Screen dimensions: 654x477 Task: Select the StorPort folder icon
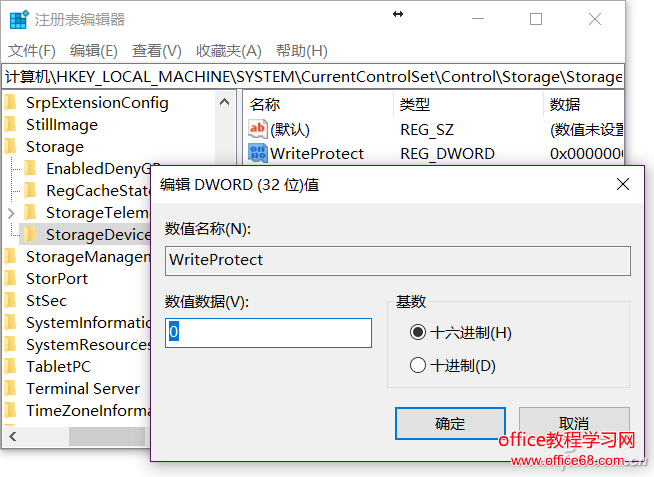(x=11, y=278)
